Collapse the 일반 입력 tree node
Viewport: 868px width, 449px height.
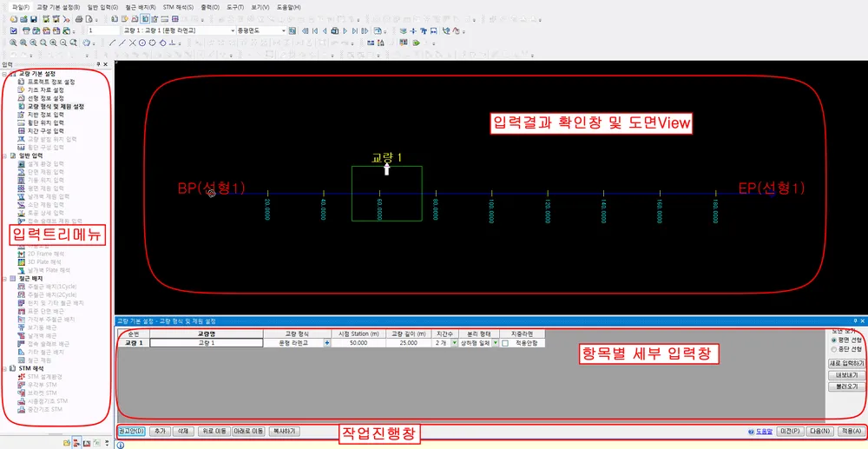tap(4, 155)
